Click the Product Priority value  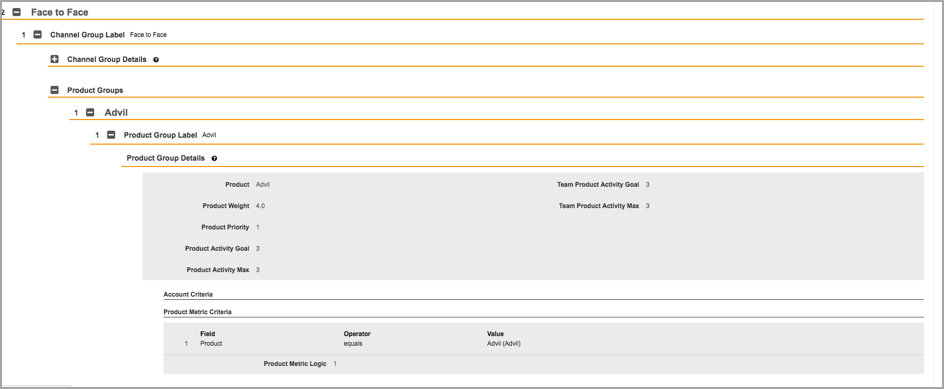tap(258, 227)
